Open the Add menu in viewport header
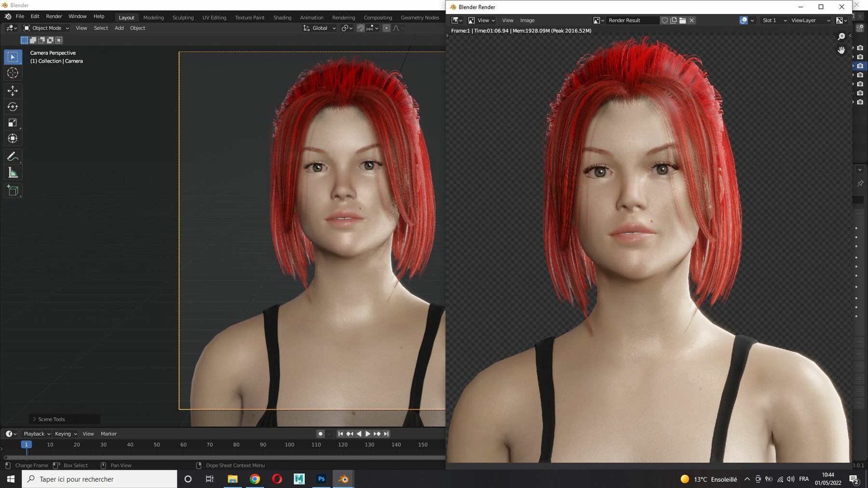Screen dimensions: 868x488 coord(119,28)
